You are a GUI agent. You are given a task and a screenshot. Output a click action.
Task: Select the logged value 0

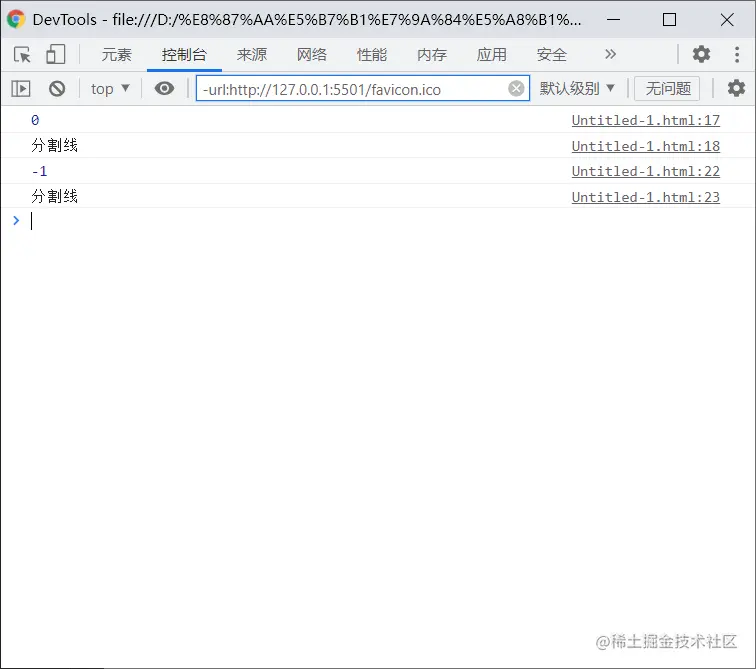(x=35, y=120)
